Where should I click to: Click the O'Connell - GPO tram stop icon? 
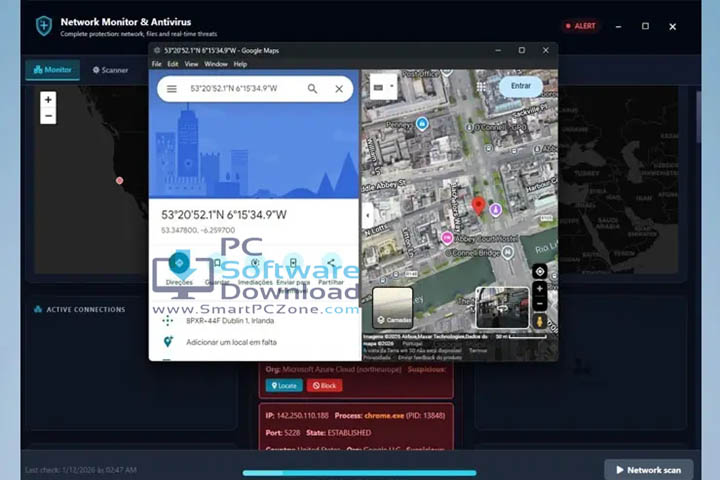tap(469, 127)
